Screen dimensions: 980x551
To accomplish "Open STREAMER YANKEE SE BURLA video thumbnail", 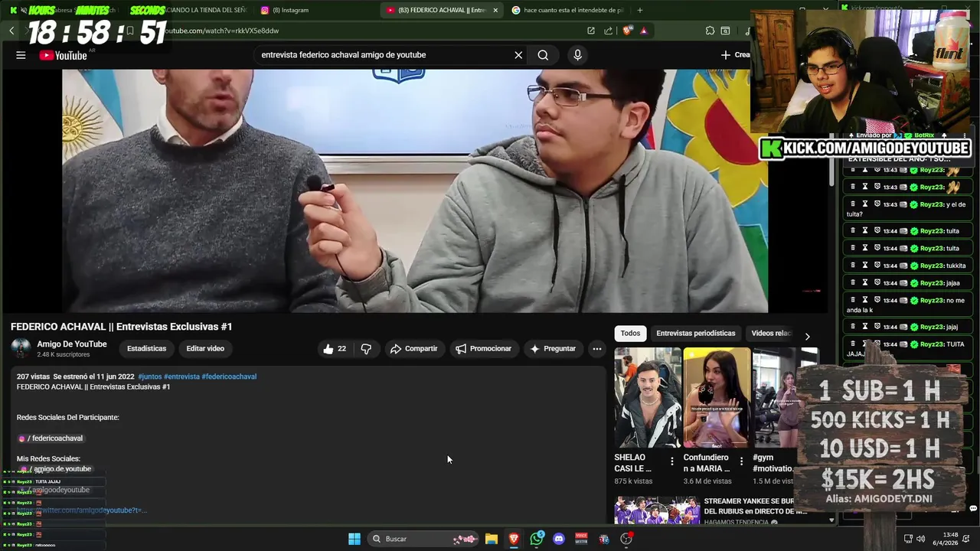I will point(657,510).
